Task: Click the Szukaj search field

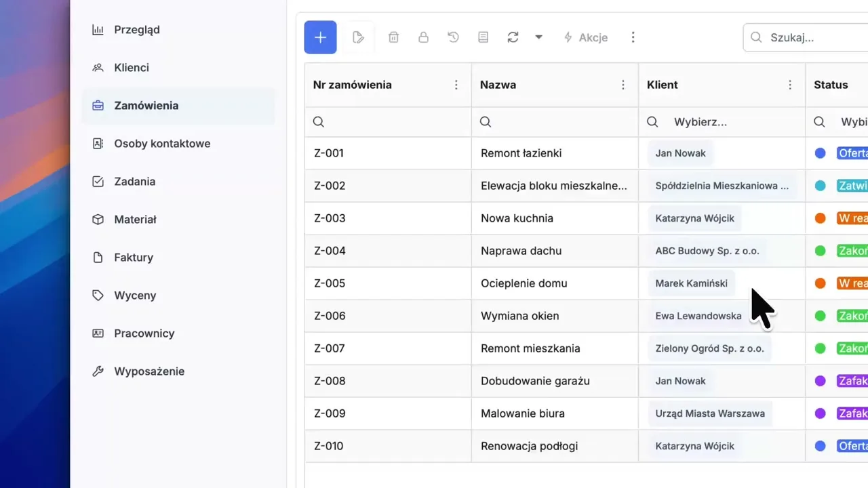Action: pos(814,37)
